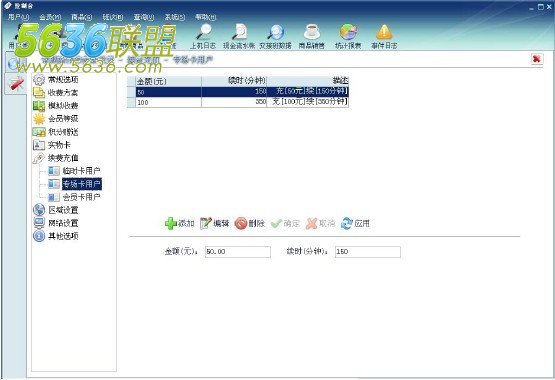Click the 应用 apply refresh button
The height and width of the screenshot is (380, 555).
tap(355, 223)
